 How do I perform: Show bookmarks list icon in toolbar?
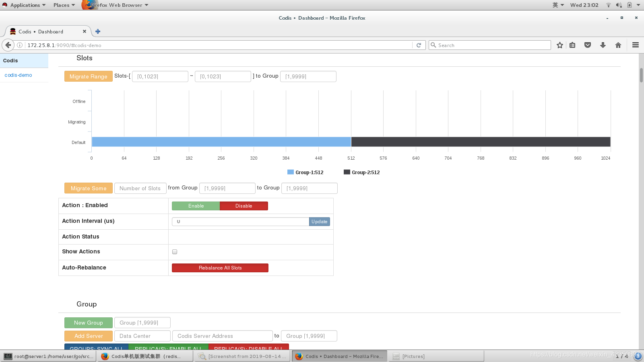click(572, 45)
